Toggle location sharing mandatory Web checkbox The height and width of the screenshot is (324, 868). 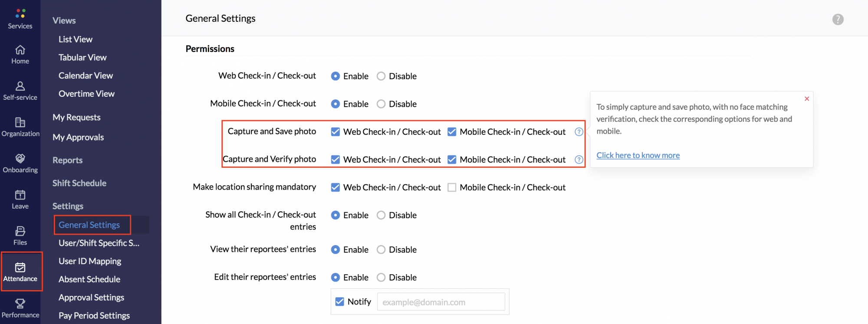coord(335,187)
